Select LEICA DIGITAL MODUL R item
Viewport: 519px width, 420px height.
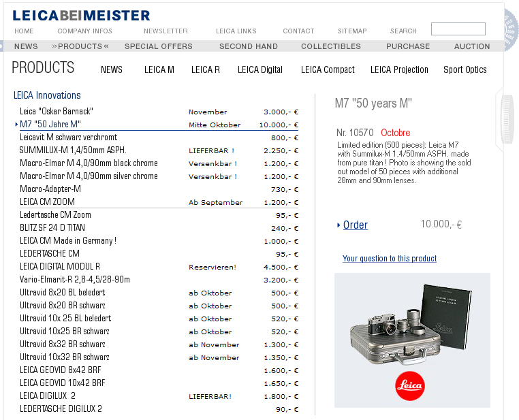[60, 266]
